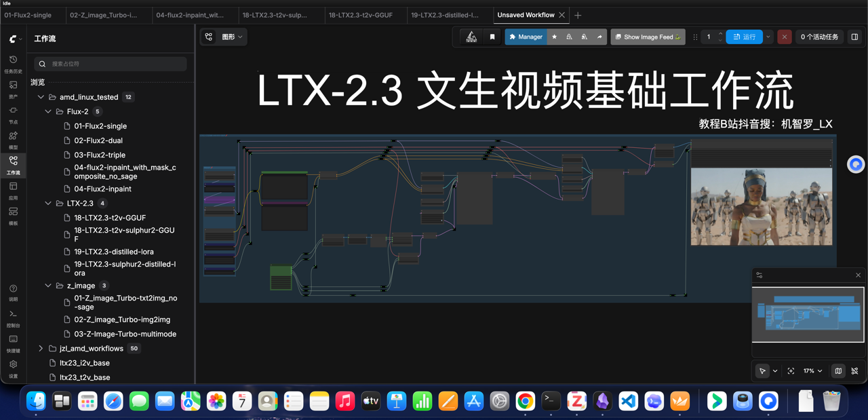The width and height of the screenshot is (868, 420).
Task: Click the floating blue assistant bubble
Action: click(856, 164)
